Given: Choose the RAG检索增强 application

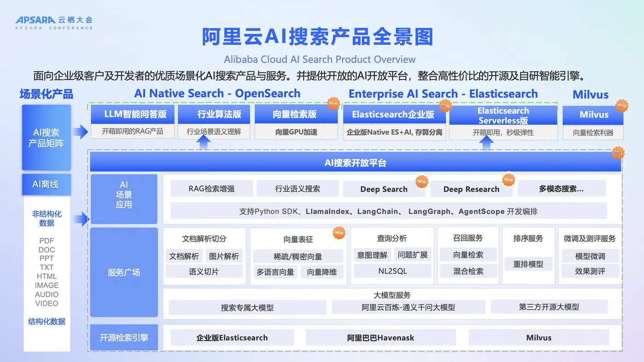Looking at the screenshot, I should click(x=212, y=188).
